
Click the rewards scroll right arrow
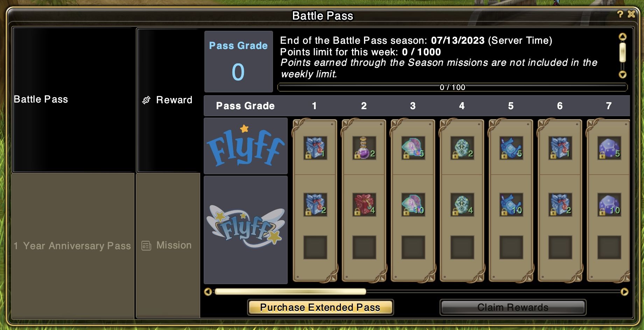click(x=624, y=292)
